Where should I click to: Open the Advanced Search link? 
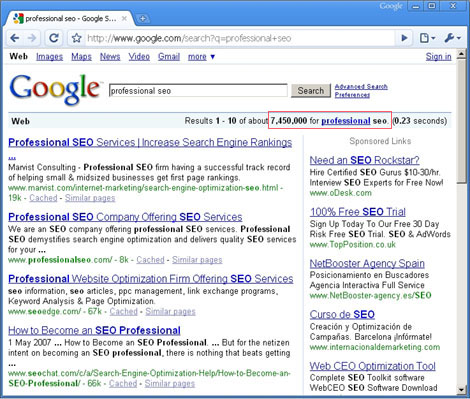coord(361,87)
